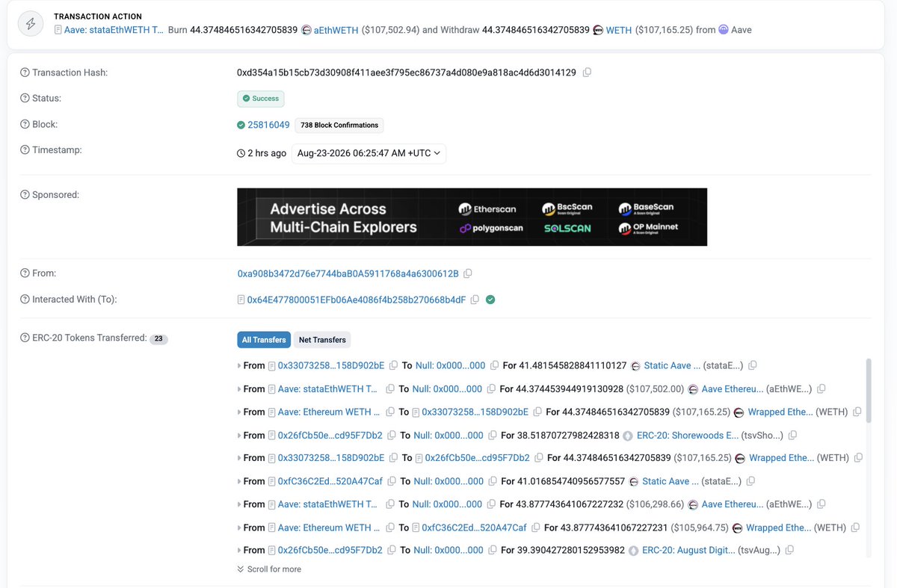
Task: Open From address 0xa908b3472d76e7744baB0A5911768a4a6300612B
Action: coord(348,273)
